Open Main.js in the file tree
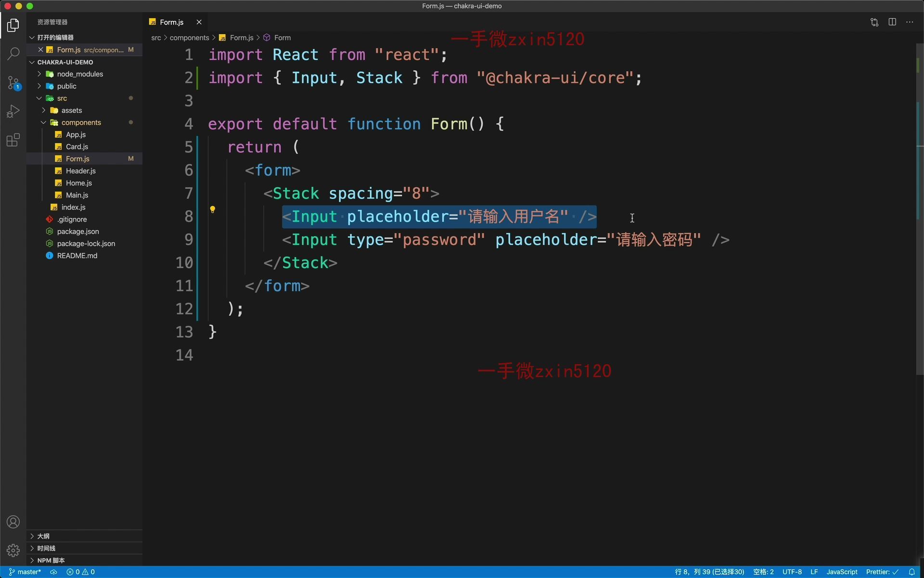This screenshot has height=578, width=924. click(x=84, y=195)
